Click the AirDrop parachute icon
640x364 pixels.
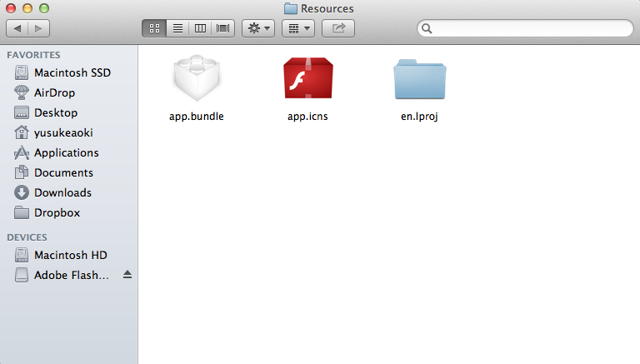point(22,92)
